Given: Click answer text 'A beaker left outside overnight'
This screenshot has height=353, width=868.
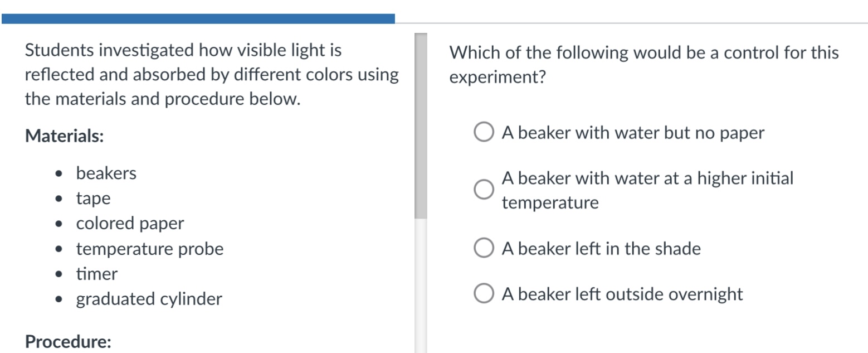Looking at the screenshot, I should (x=622, y=294).
